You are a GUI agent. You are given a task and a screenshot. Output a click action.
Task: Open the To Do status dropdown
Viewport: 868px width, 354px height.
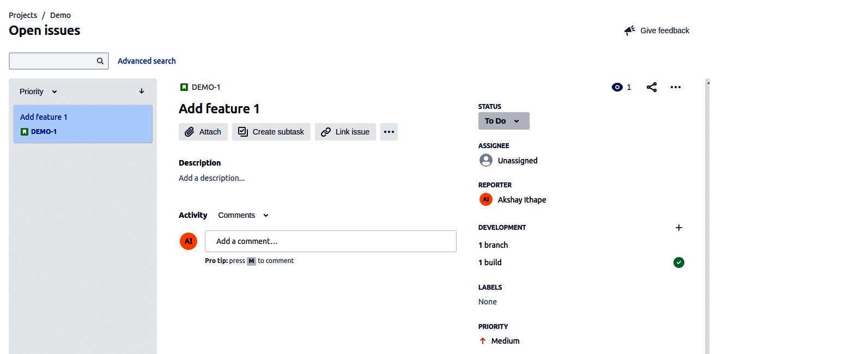coord(503,121)
